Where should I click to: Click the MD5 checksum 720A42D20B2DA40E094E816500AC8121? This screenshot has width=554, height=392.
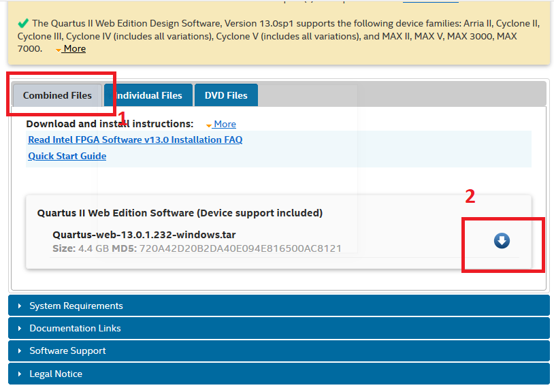[241, 248]
